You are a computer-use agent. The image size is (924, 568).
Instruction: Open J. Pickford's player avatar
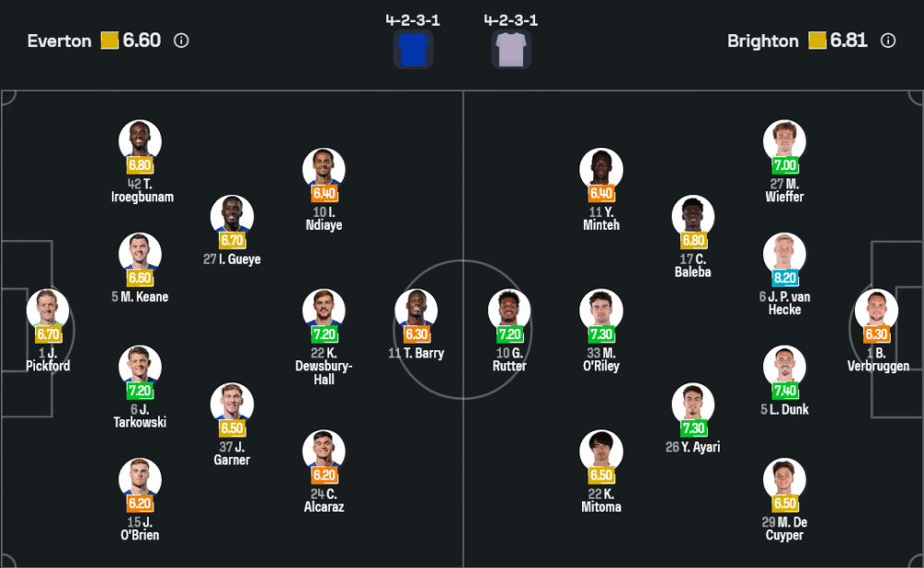pyautogui.click(x=47, y=309)
